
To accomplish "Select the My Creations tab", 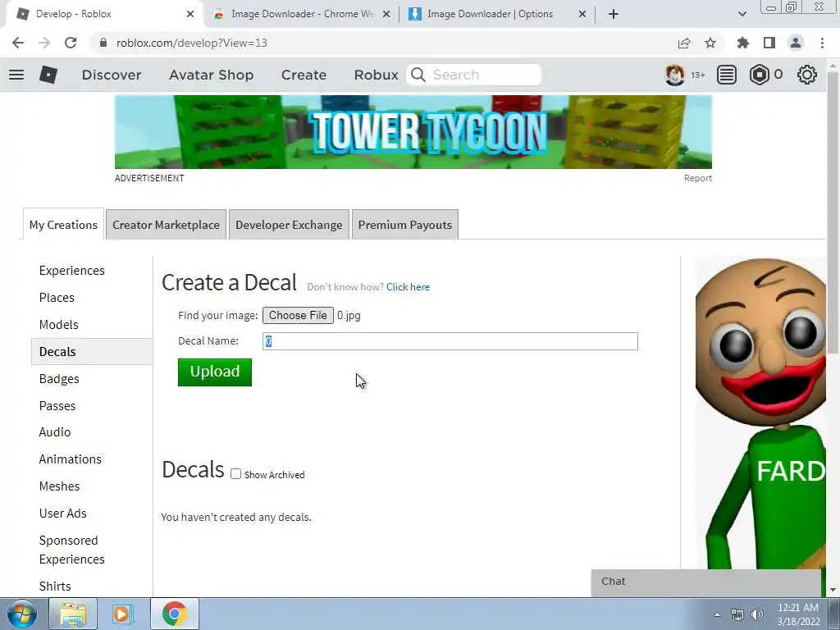I will [x=63, y=225].
